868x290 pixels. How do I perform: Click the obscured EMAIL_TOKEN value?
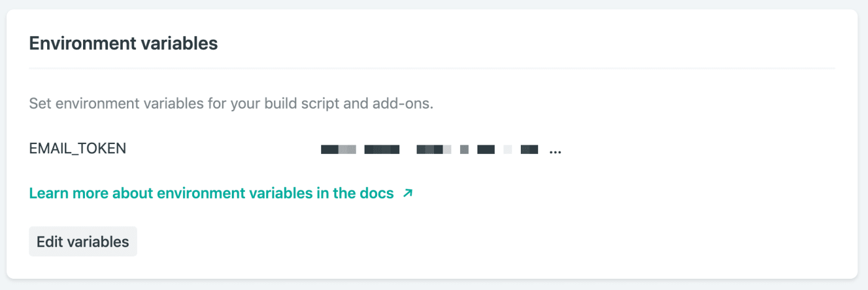pos(434,149)
